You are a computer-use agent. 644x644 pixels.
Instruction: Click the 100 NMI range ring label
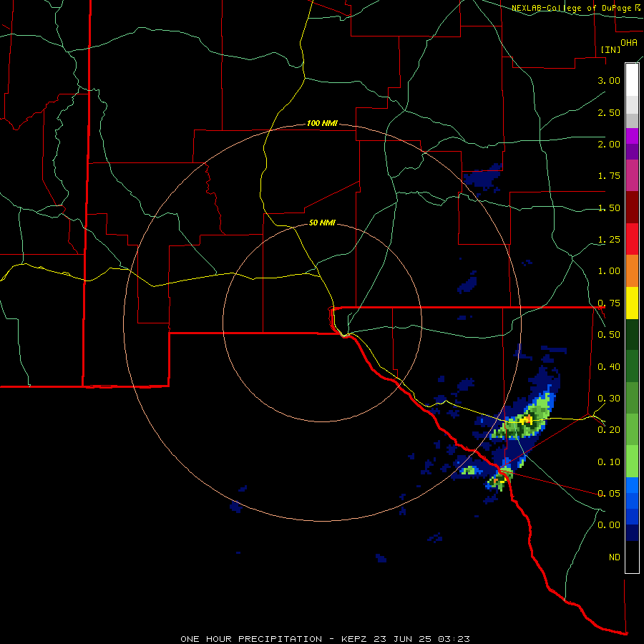[x=322, y=123]
